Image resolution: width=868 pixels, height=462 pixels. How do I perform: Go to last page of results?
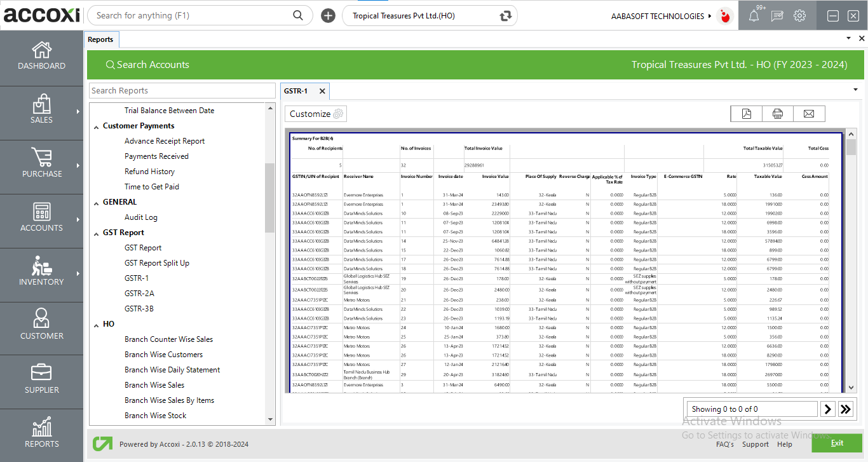click(x=845, y=409)
